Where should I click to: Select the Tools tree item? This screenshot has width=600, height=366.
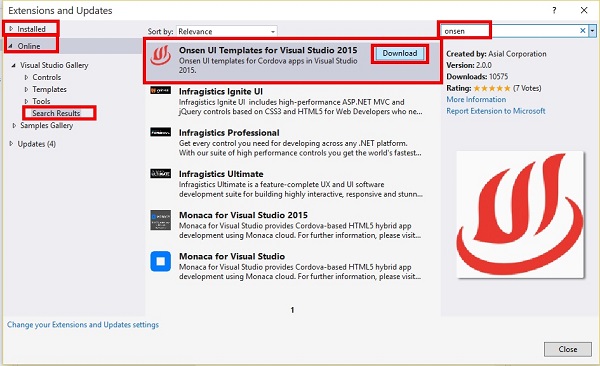41,101
